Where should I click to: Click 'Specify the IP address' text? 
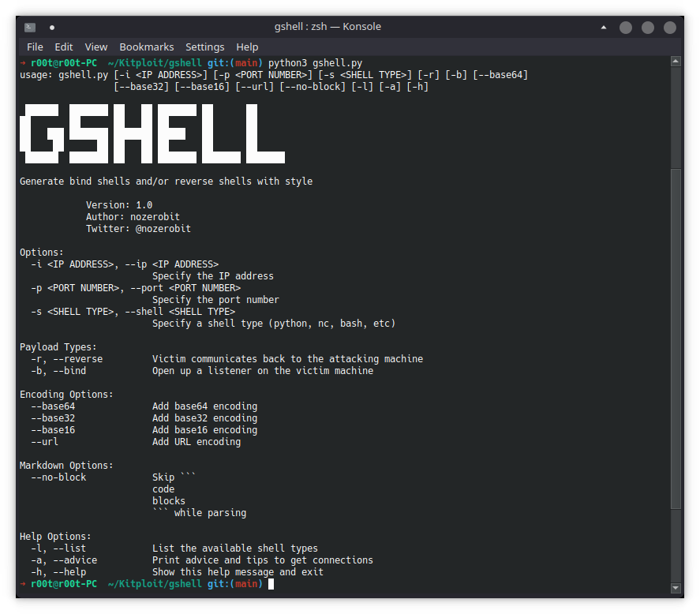(x=213, y=276)
